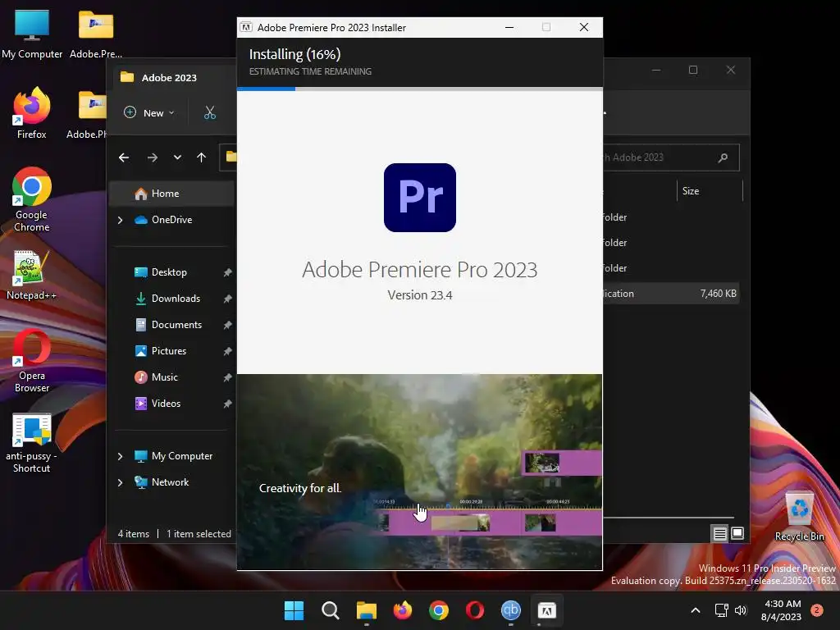Expand the Network tree node

120,482
